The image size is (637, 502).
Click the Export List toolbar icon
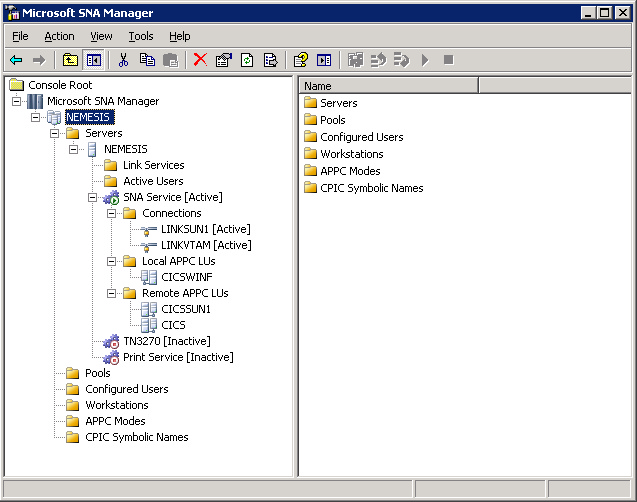pyautogui.click(x=269, y=60)
